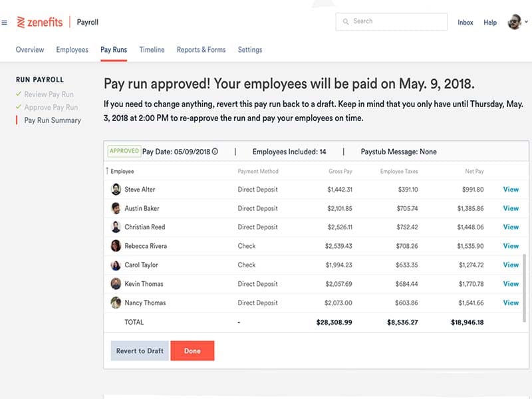View Austin Baker's pay details

pyautogui.click(x=511, y=208)
